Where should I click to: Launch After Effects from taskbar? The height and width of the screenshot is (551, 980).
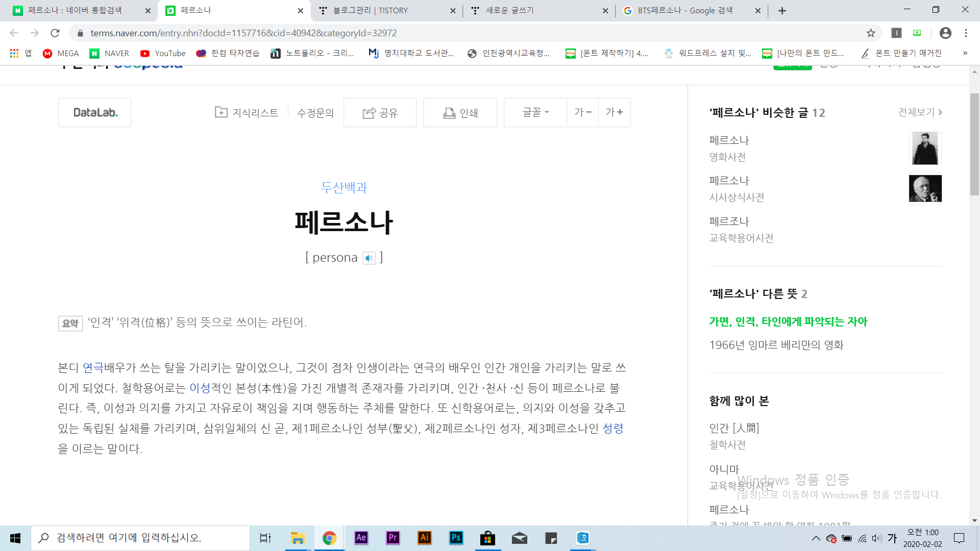tap(361, 538)
